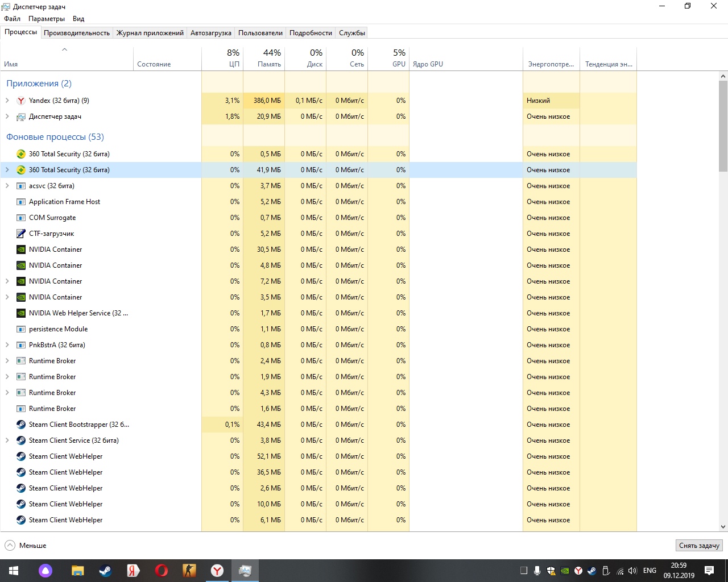Click the Steam Client Bootstrapper icon
728x582 pixels.
pos(21,425)
